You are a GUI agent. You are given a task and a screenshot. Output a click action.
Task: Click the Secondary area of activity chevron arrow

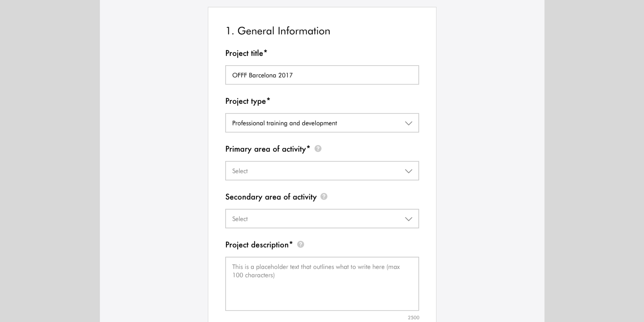[x=409, y=219]
